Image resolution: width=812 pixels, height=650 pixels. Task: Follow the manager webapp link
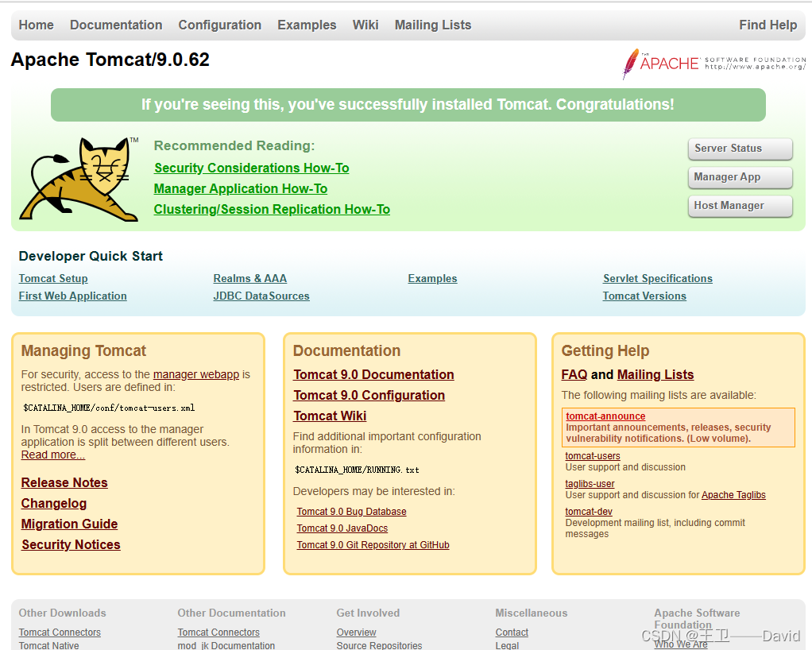(196, 374)
